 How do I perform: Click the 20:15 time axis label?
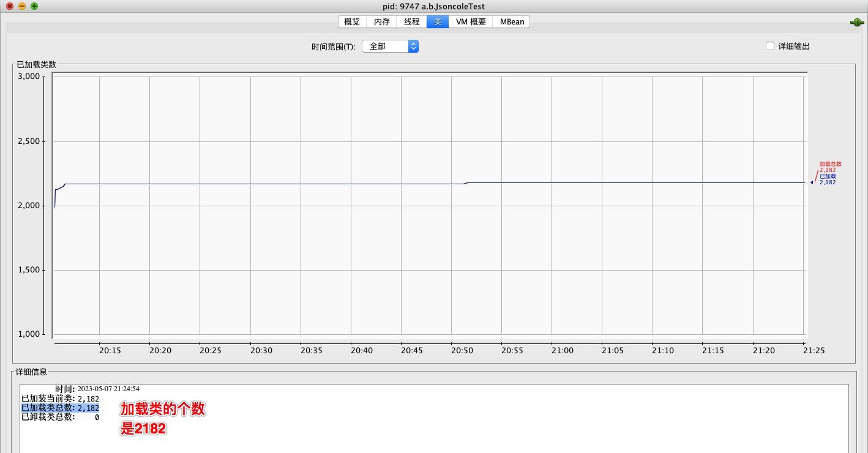[110, 351]
